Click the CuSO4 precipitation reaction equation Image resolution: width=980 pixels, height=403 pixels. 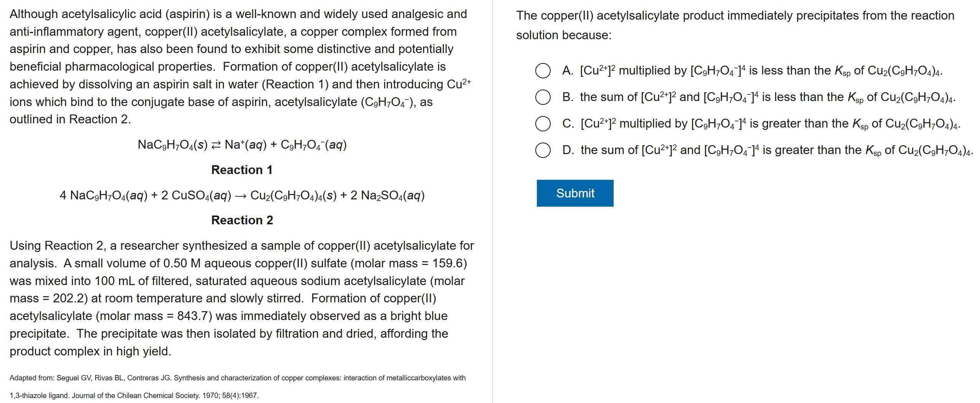(x=242, y=196)
